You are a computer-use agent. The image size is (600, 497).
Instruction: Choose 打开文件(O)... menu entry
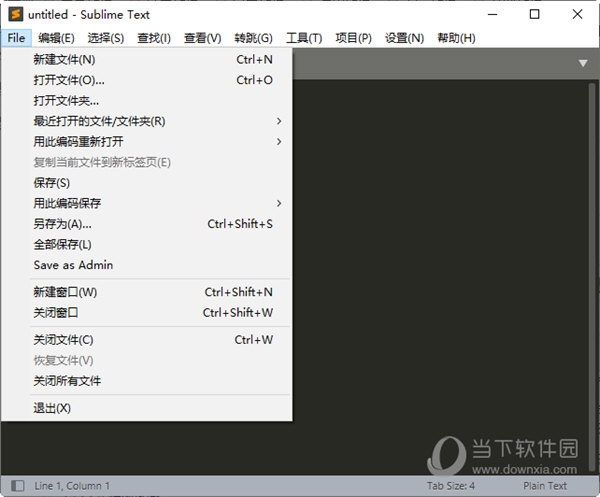tap(147, 80)
